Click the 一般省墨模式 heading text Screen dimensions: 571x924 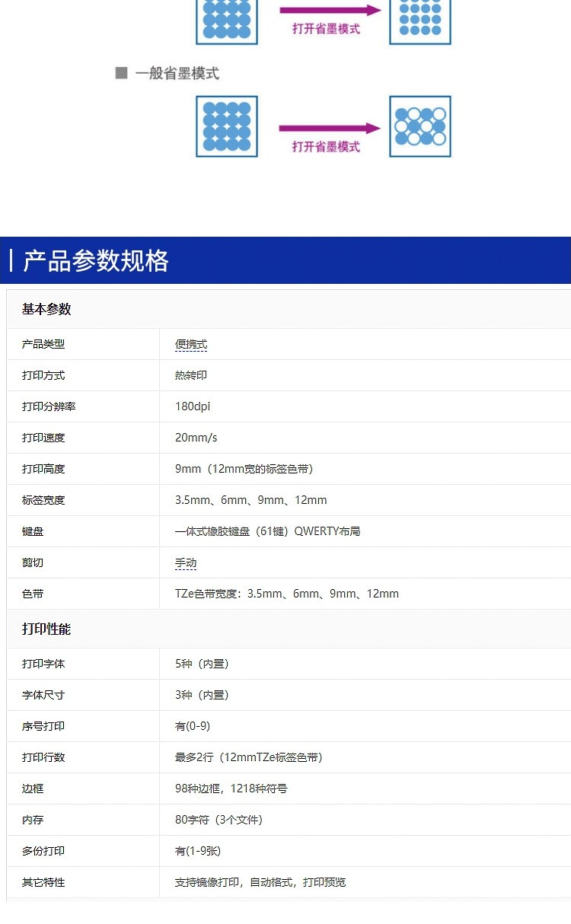pos(177,74)
